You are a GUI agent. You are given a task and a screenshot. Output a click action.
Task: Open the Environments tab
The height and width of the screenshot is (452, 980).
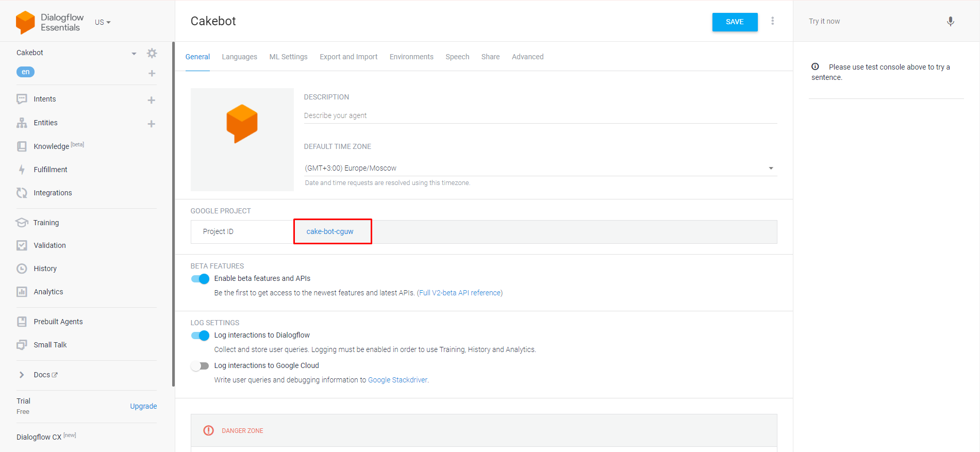click(411, 57)
